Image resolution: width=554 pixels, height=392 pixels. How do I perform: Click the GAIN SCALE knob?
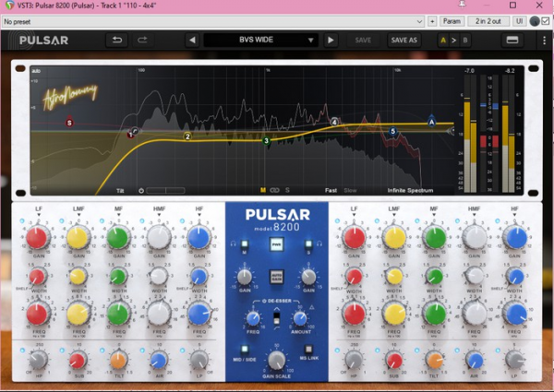[x=276, y=360]
